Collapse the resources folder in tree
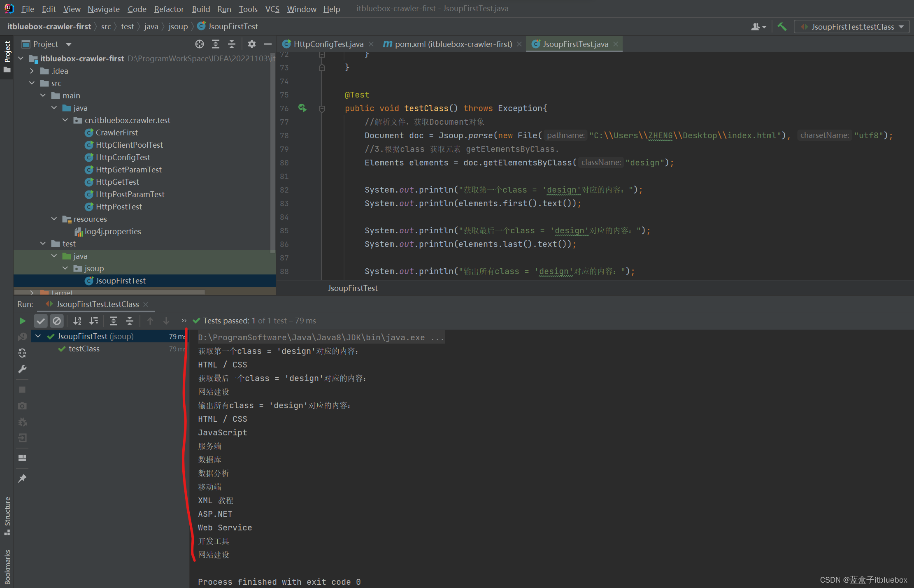This screenshot has width=914, height=588. coord(54,219)
